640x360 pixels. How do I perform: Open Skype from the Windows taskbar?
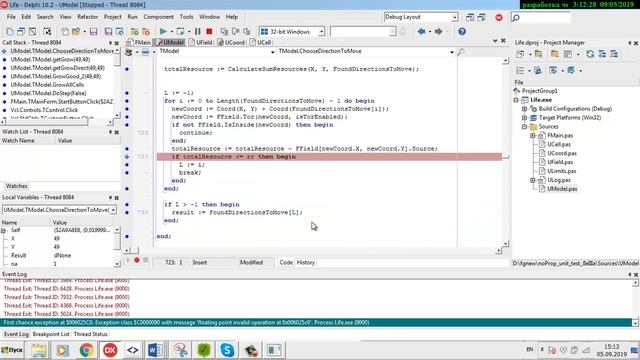click(227, 350)
